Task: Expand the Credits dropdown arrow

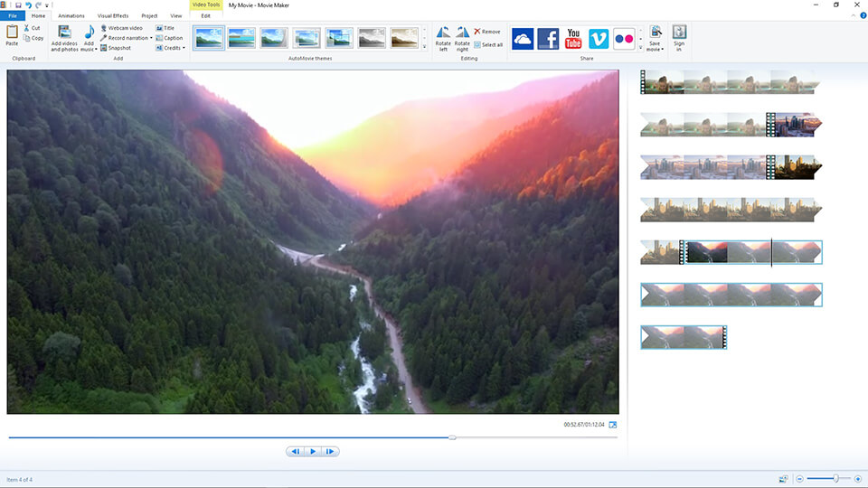Action: (184, 48)
